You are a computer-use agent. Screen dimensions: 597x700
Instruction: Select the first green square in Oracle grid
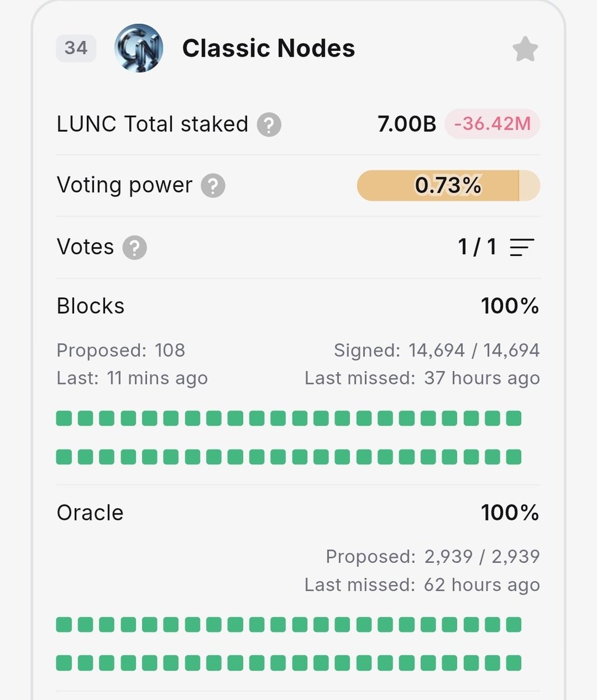click(64, 625)
